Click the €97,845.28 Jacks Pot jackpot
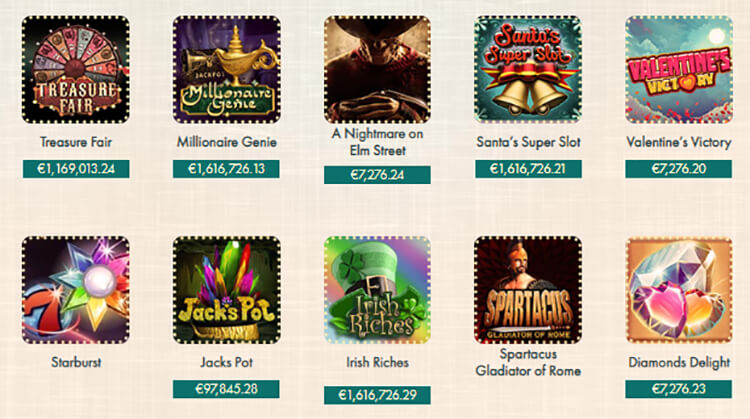The width and height of the screenshot is (750, 419). [226, 389]
